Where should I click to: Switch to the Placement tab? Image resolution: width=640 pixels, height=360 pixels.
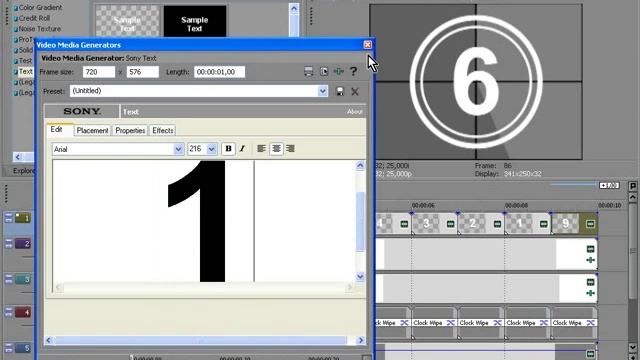click(92, 131)
